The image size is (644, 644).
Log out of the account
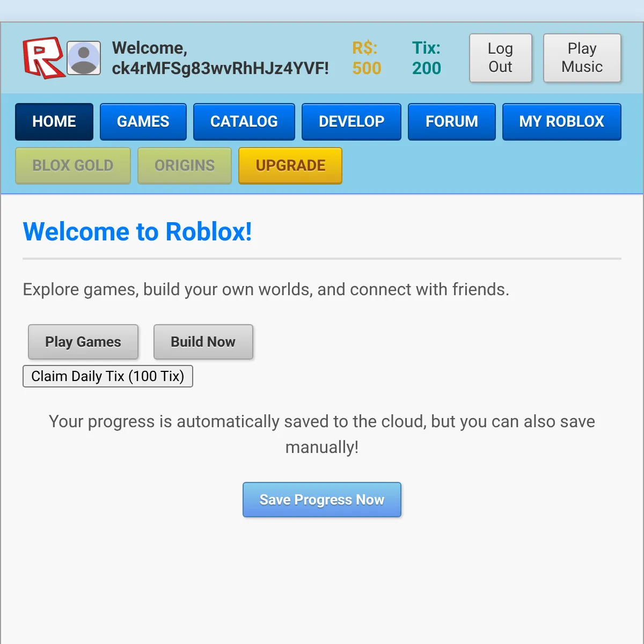(500, 58)
